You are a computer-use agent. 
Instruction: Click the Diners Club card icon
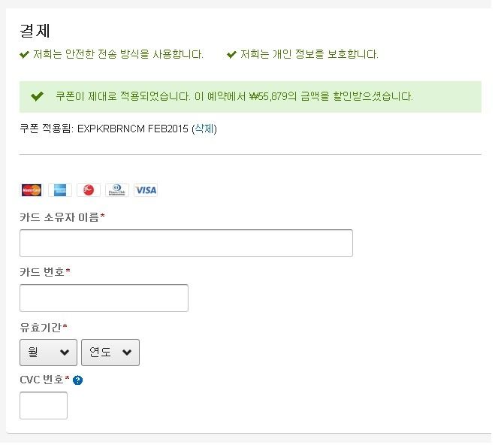(x=117, y=190)
